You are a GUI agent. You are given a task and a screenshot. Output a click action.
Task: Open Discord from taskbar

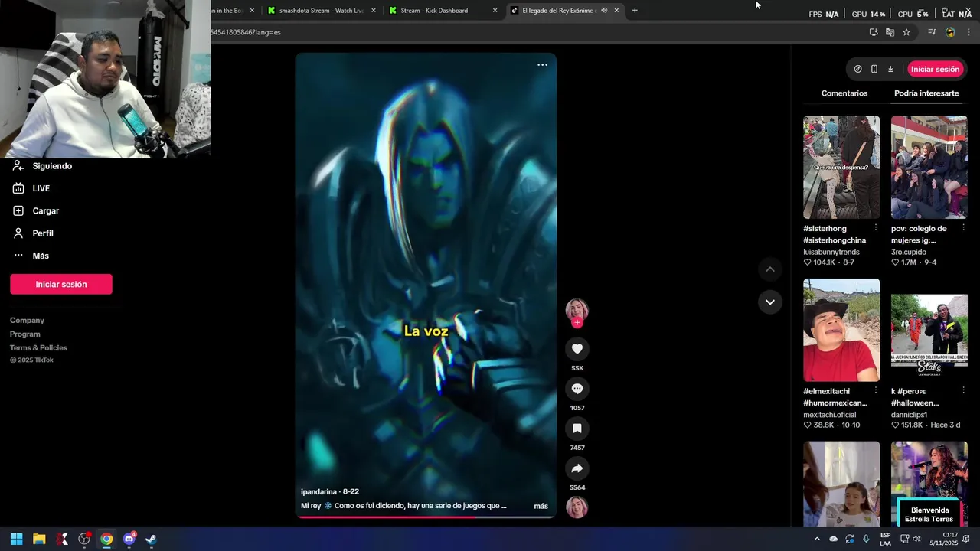[129, 539]
